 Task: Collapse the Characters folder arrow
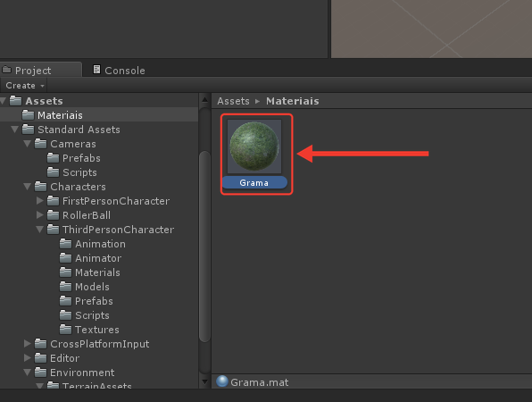click(28, 187)
